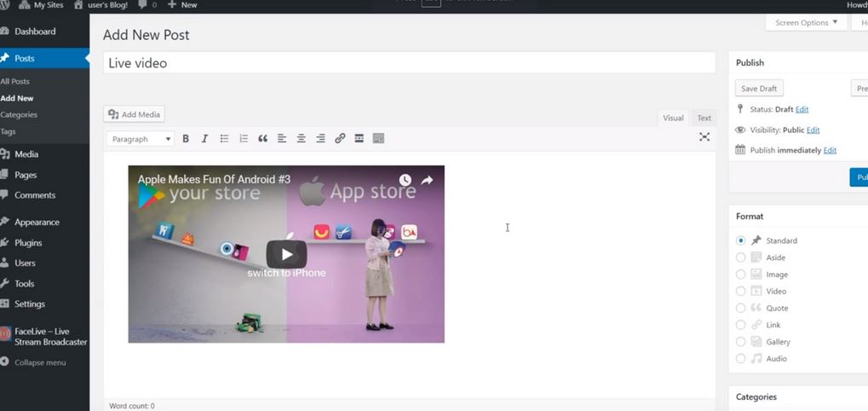868x411 pixels.
Task: Insert a numbered list
Action: [x=244, y=138]
